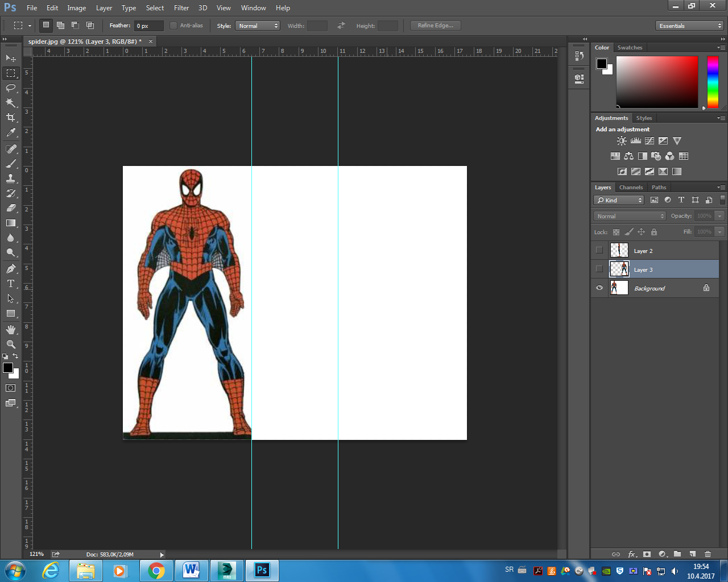728x582 pixels.
Task: Select the Layer 2 thumbnail
Action: [x=619, y=250]
